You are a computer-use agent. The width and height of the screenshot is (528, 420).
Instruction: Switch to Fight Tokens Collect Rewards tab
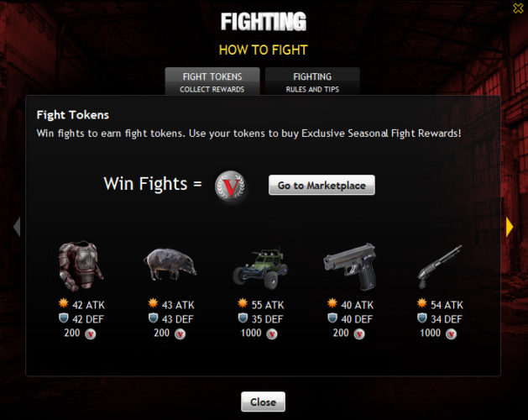(212, 81)
